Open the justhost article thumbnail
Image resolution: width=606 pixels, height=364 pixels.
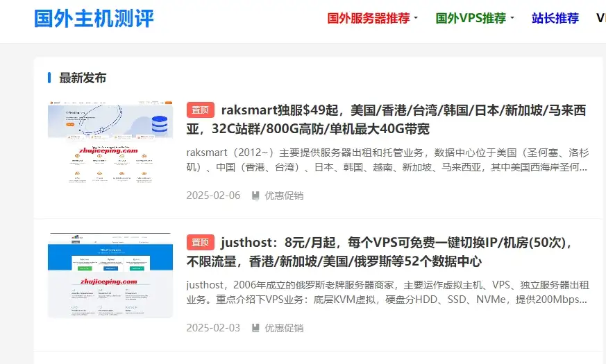[x=110, y=275]
